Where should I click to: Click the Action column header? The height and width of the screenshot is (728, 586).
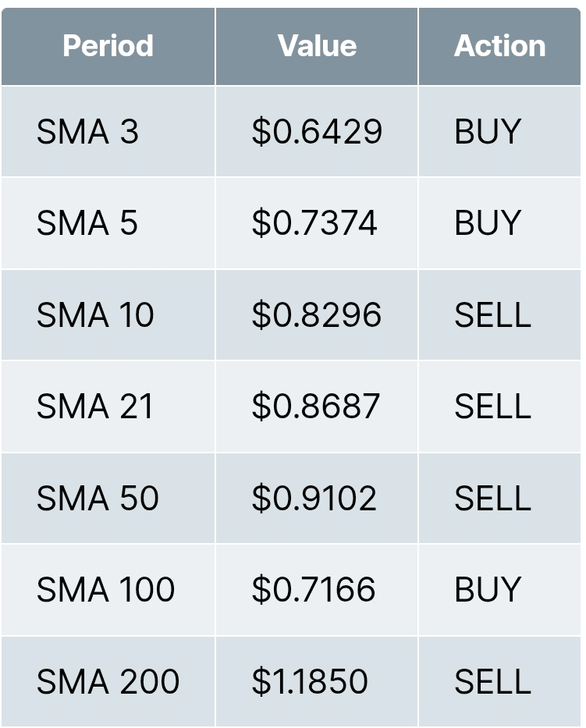click(499, 45)
